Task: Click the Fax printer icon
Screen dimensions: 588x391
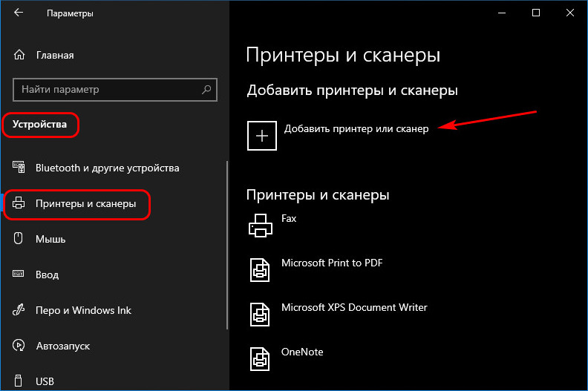Action: (x=261, y=226)
